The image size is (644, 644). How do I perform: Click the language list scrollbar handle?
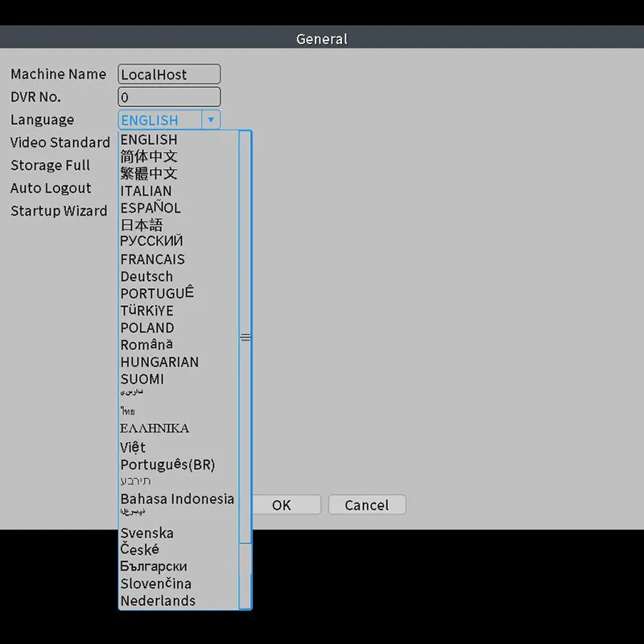pyautogui.click(x=246, y=337)
